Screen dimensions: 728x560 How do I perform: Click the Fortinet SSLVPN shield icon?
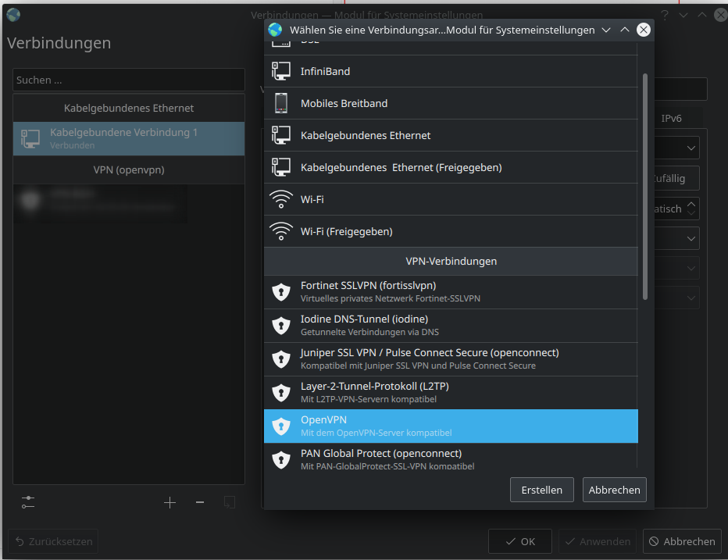click(281, 292)
